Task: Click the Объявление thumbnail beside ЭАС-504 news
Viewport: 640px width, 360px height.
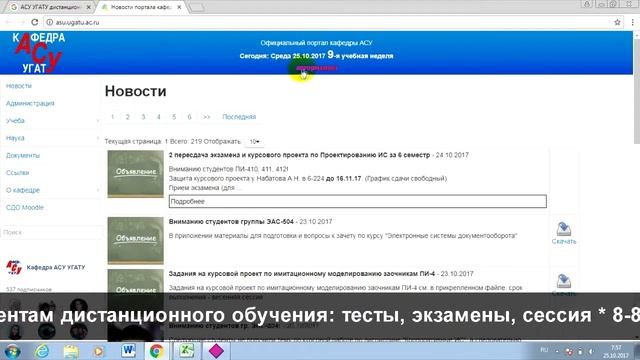Action: point(136,240)
